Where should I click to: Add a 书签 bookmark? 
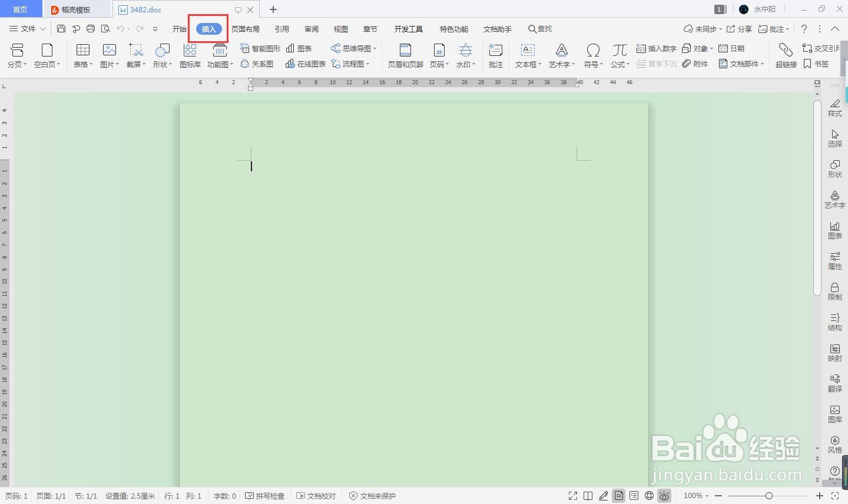816,64
